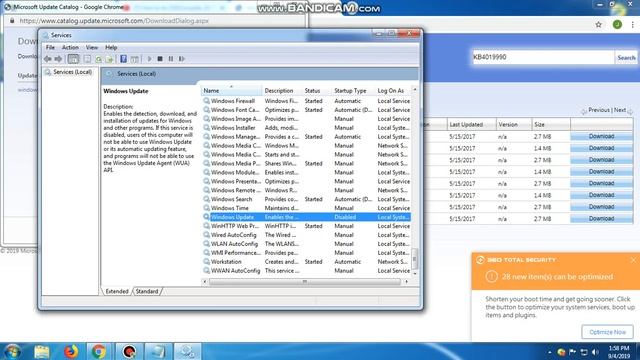Open the View menu in Services
Viewport: 640px width, 360px height.
92,47
